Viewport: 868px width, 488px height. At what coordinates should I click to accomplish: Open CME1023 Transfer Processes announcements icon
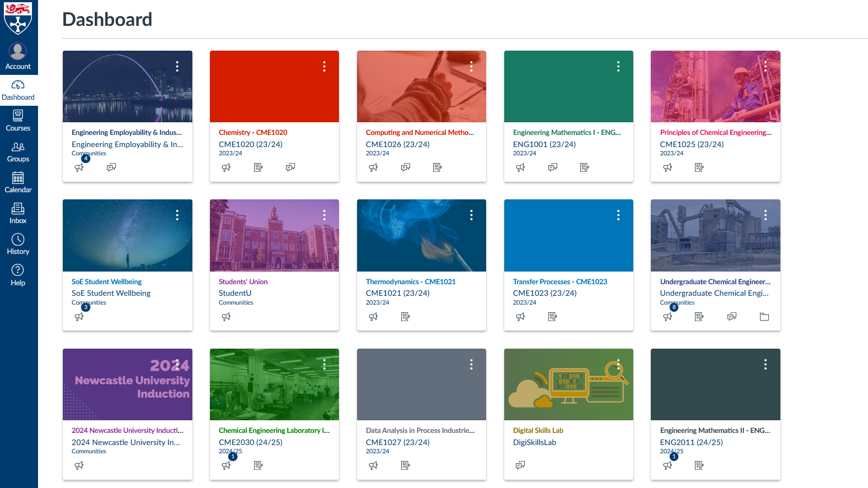pyautogui.click(x=521, y=317)
